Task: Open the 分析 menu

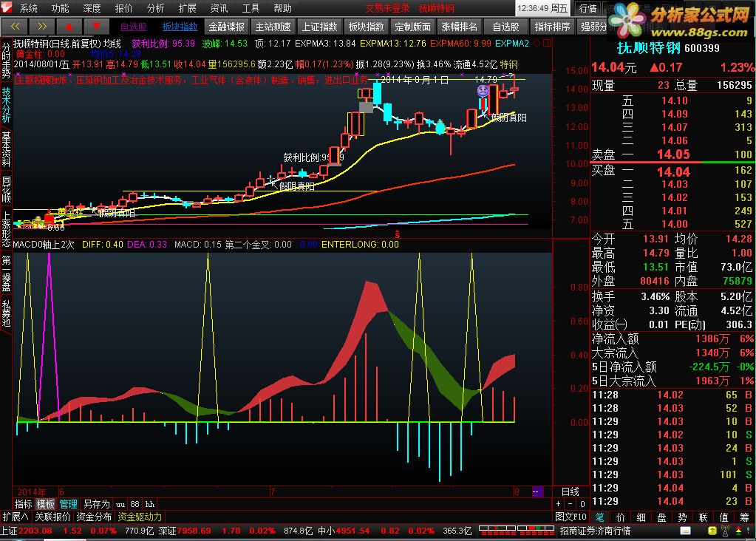Action: pyautogui.click(x=156, y=8)
